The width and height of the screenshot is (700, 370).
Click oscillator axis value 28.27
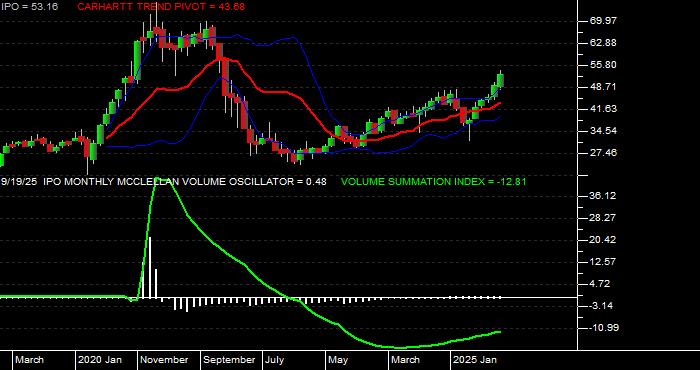pos(603,217)
